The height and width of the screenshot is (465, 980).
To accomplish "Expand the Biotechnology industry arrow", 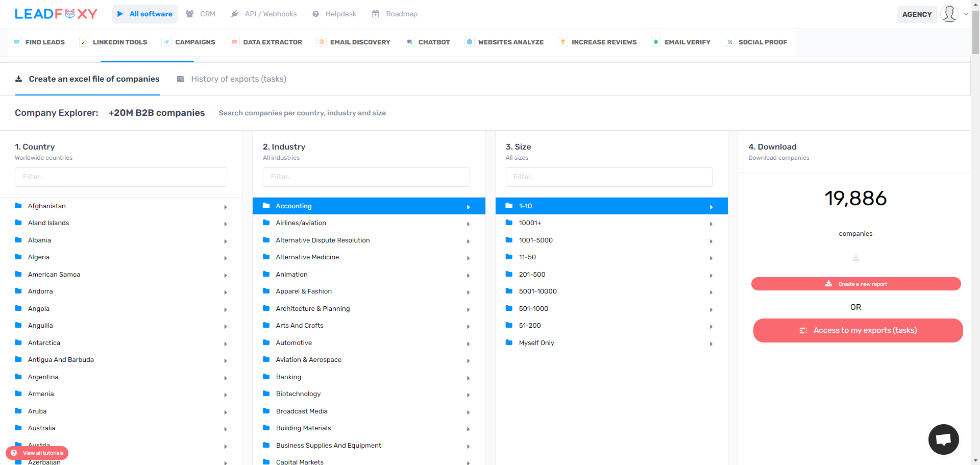I will [468, 395].
